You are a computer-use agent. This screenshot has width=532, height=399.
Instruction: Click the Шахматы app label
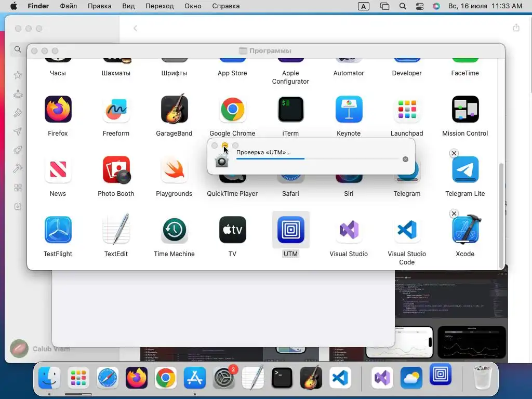tap(116, 73)
